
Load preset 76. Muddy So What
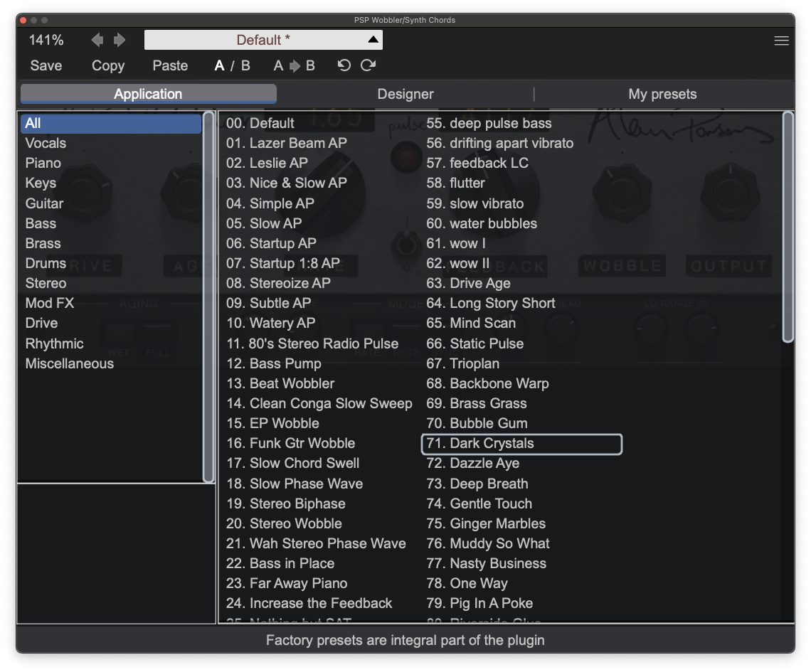[488, 543]
